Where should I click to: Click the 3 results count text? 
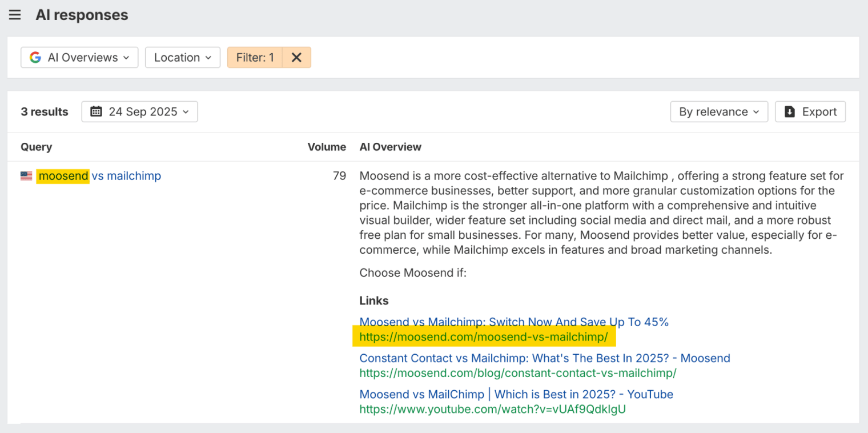click(x=45, y=112)
